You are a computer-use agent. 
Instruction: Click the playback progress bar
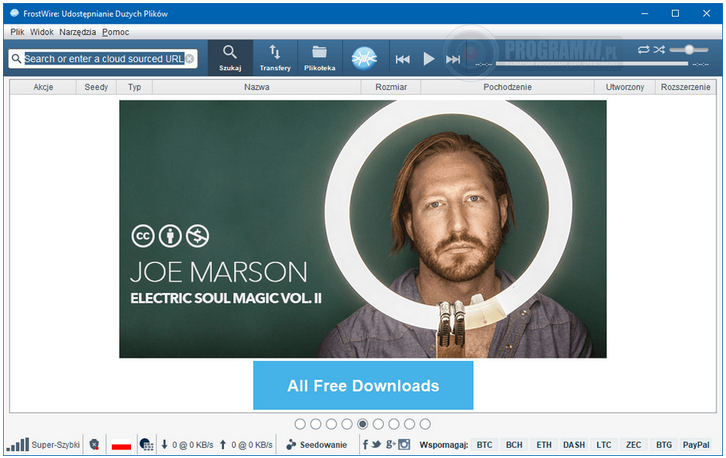(592, 64)
